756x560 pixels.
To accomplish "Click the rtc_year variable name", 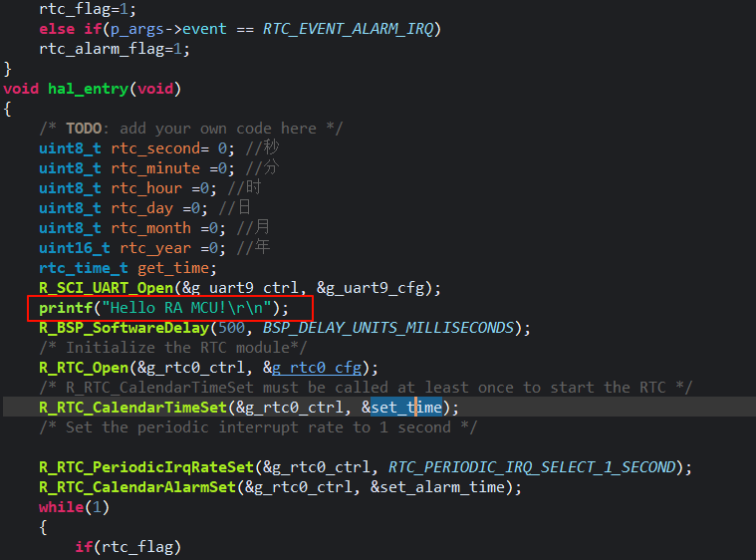I will [155, 248].
